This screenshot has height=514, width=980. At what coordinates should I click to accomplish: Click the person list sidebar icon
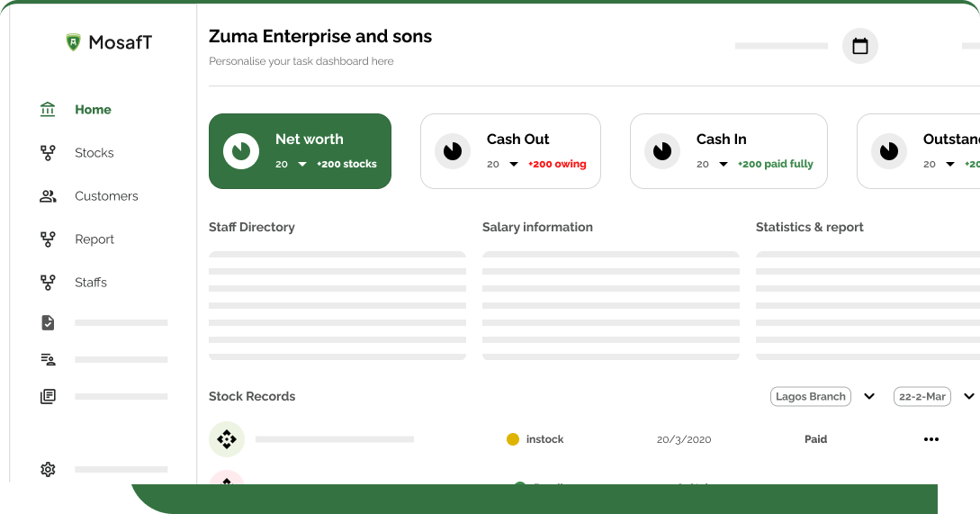point(48,359)
